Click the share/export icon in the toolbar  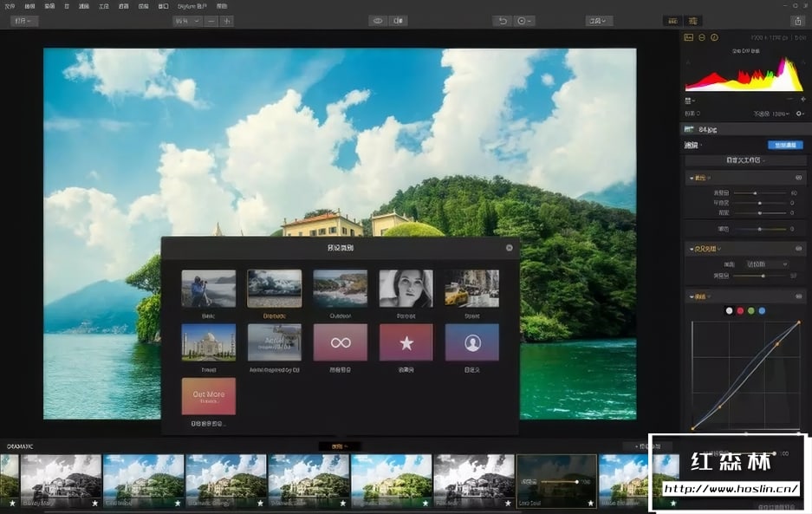(x=797, y=21)
